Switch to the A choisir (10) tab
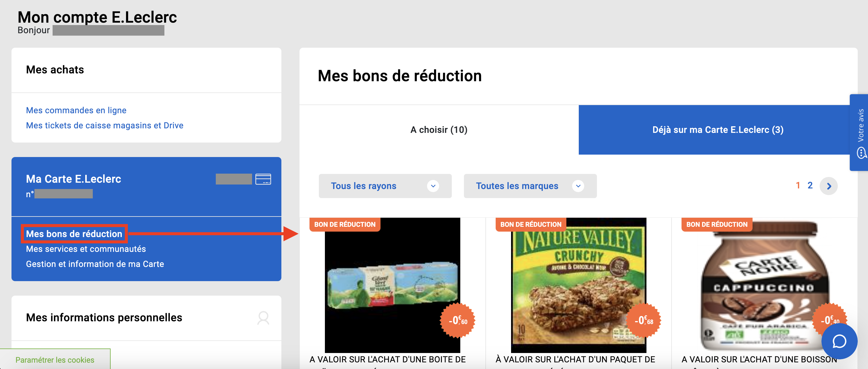This screenshot has width=868, height=369. 439,130
